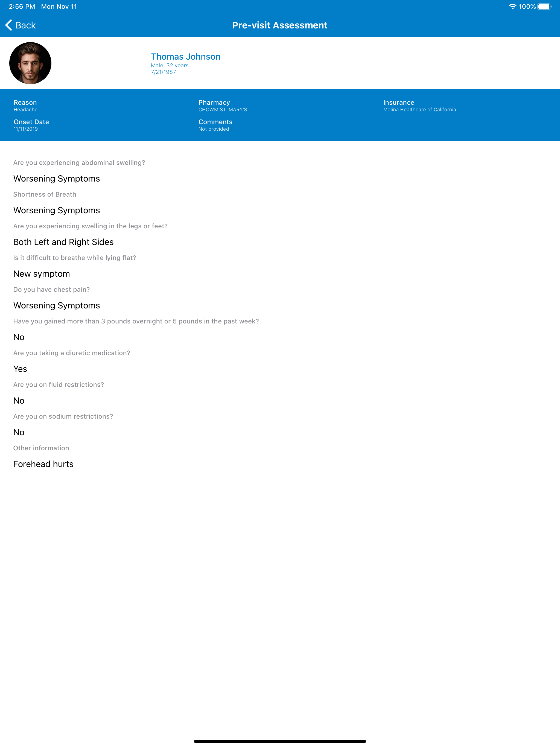Tap Worsening Symptoms under Shortness of Breath

[57, 210]
